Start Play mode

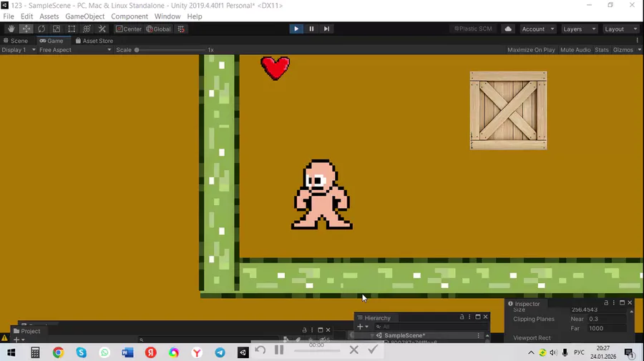click(296, 29)
